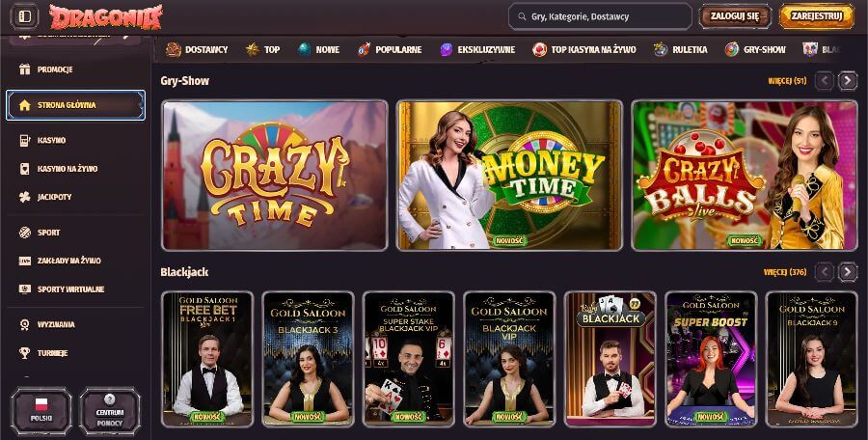The width and height of the screenshot is (868, 440).
Task: Open Promocje via the gift icon
Action: coord(24,69)
